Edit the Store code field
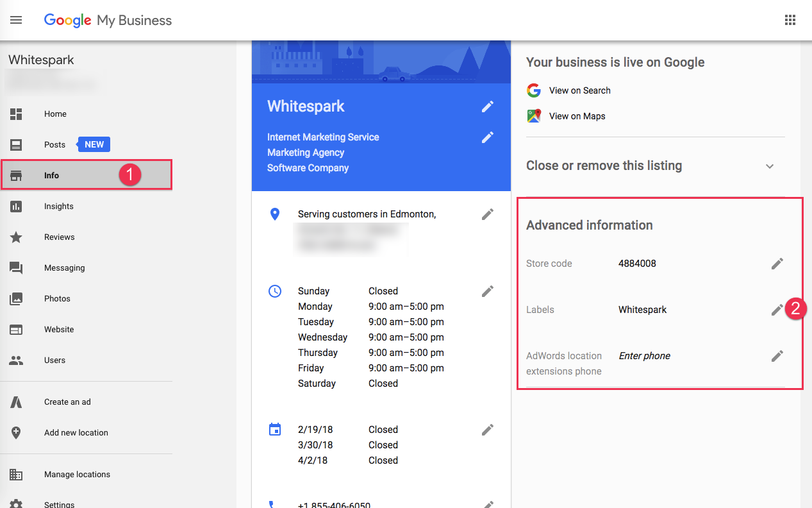This screenshot has width=812, height=508. point(777,264)
